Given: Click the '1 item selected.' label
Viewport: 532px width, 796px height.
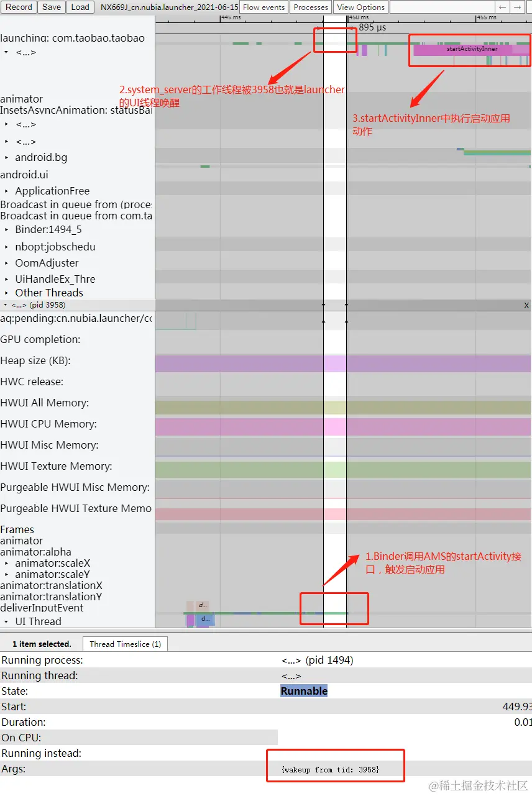Looking at the screenshot, I should pyautogui.click(x=42, y=644).
